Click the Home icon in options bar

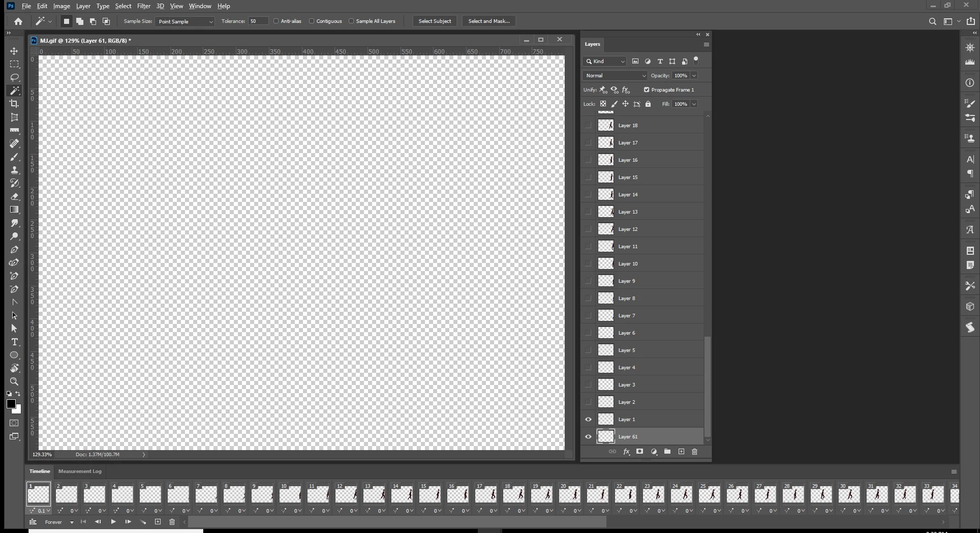coord(18,21)
